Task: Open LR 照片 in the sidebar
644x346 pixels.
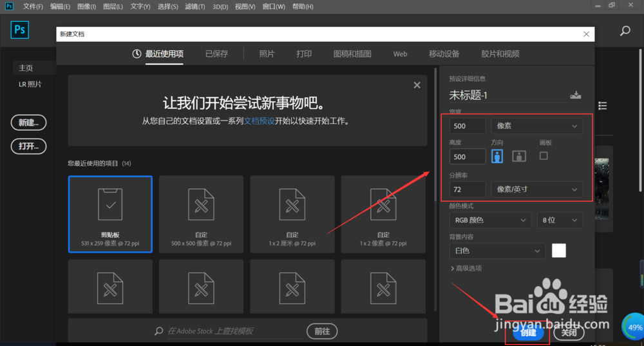Action: pos(30,84)
